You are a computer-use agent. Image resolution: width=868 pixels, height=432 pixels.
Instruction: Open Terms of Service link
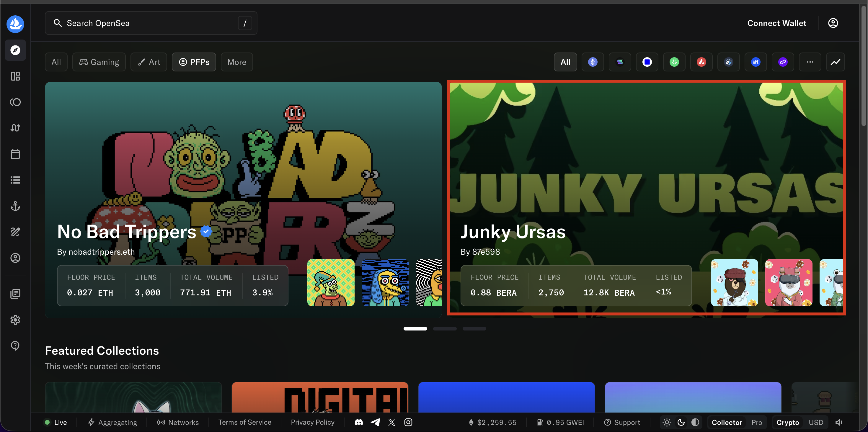[x=245, y=422]
